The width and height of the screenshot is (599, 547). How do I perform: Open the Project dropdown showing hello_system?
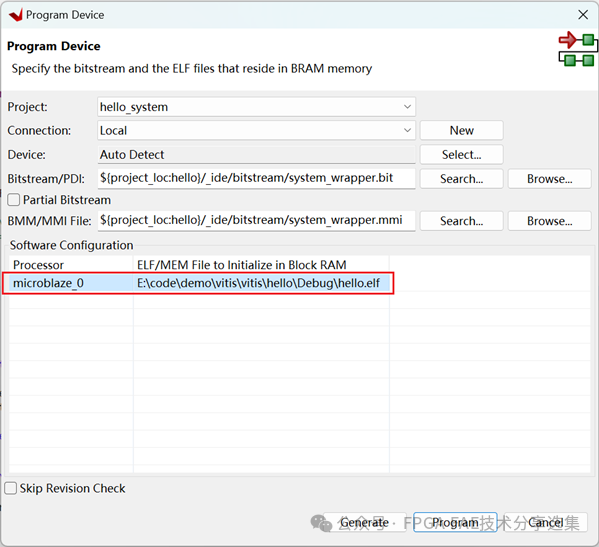coord(256,107)
